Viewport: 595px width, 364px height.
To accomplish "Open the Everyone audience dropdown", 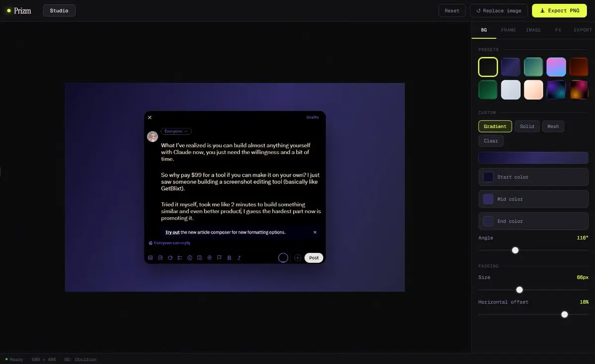I will [x=176, y=131].
